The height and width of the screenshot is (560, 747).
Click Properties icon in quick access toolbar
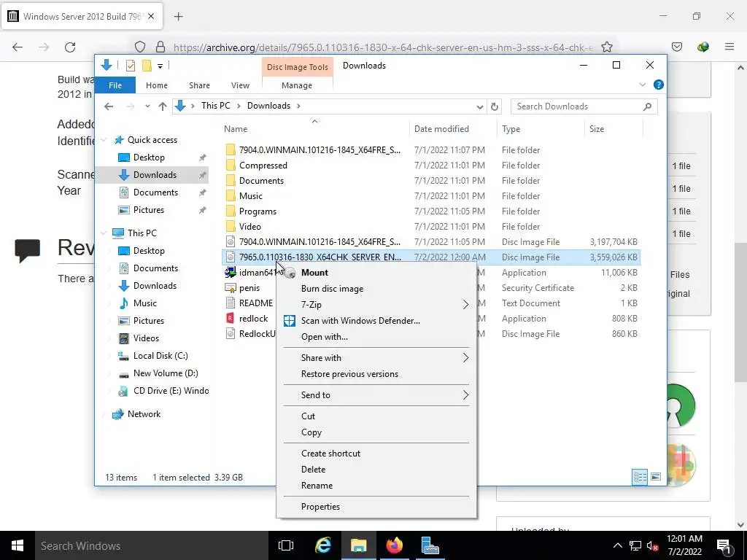131,66
